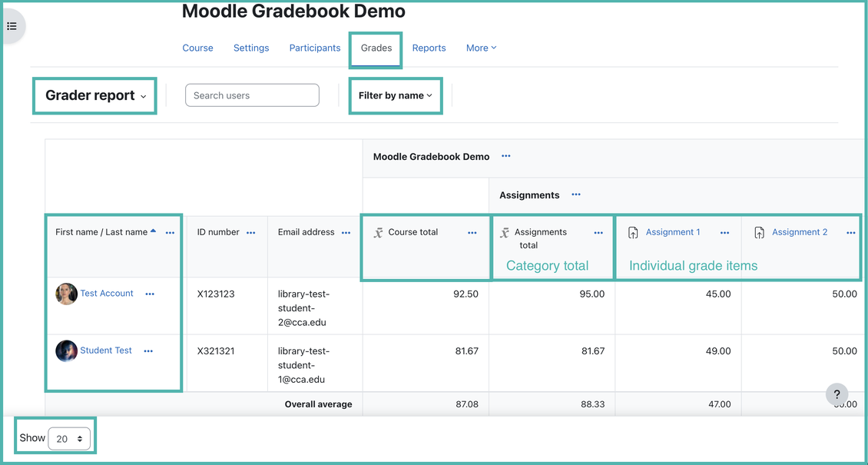Switch to the Course tab
Viewport: 868px width, 465px height.
click(x=197, y=48)
